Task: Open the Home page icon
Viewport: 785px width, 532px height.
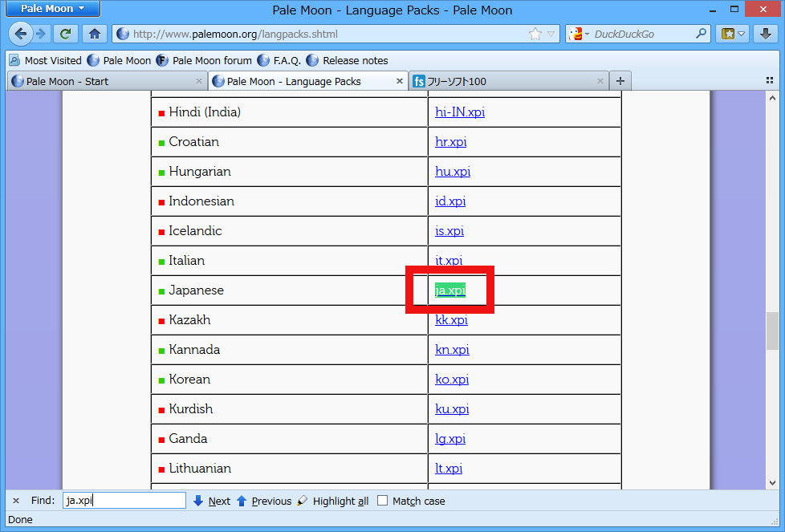Action: [95, 34]
